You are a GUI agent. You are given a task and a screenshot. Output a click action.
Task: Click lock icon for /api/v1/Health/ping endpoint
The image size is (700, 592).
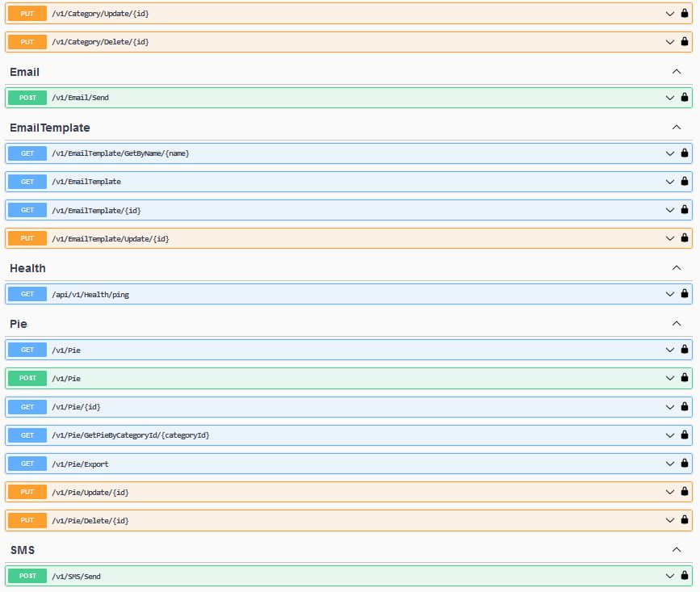685,294
